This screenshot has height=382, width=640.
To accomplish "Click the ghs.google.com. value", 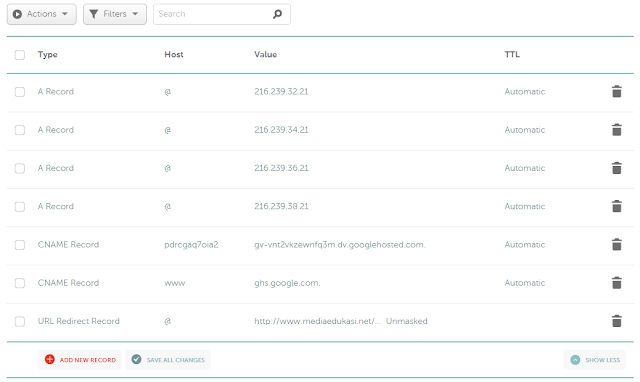I will [x=287, y=283].
